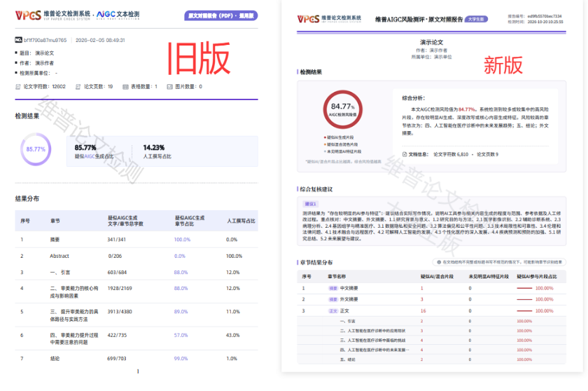Click the VPCS logo in the new report header

click(x=308, y=19)
